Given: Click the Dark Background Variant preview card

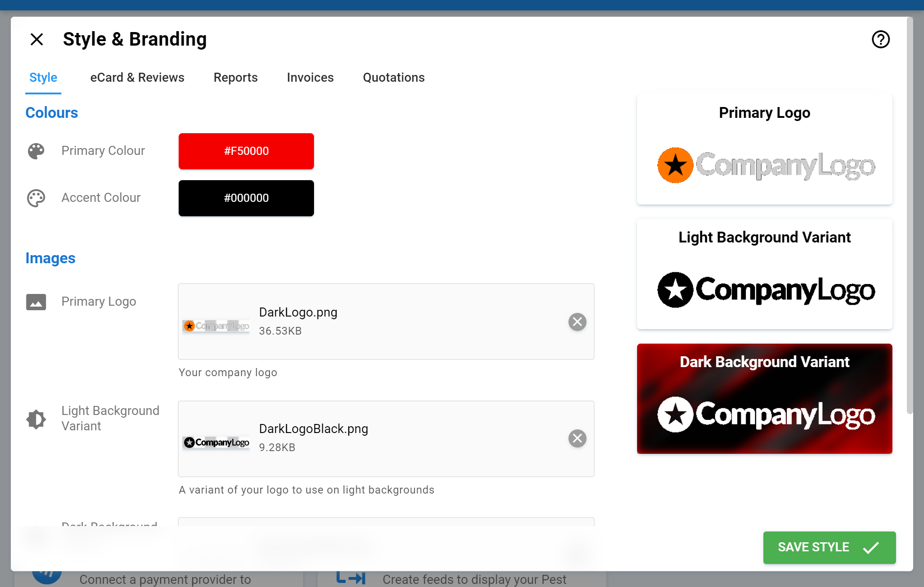Looking at the screenshot, I should click(764, 399).
